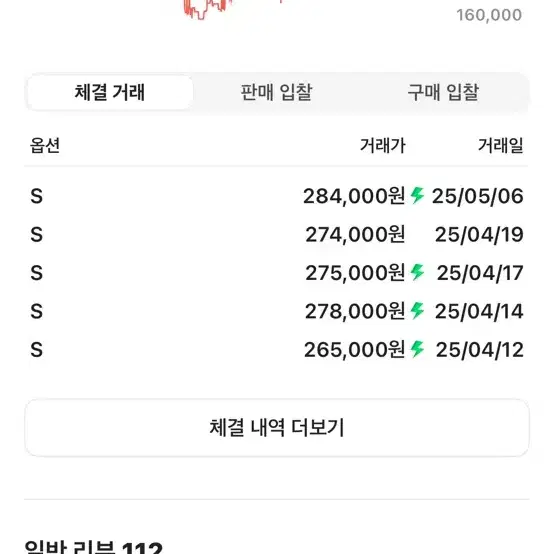This screenshot has height=554, width=554.
Task: Tap the lightning icon beside 275,000원
Action: click(417, 272)
